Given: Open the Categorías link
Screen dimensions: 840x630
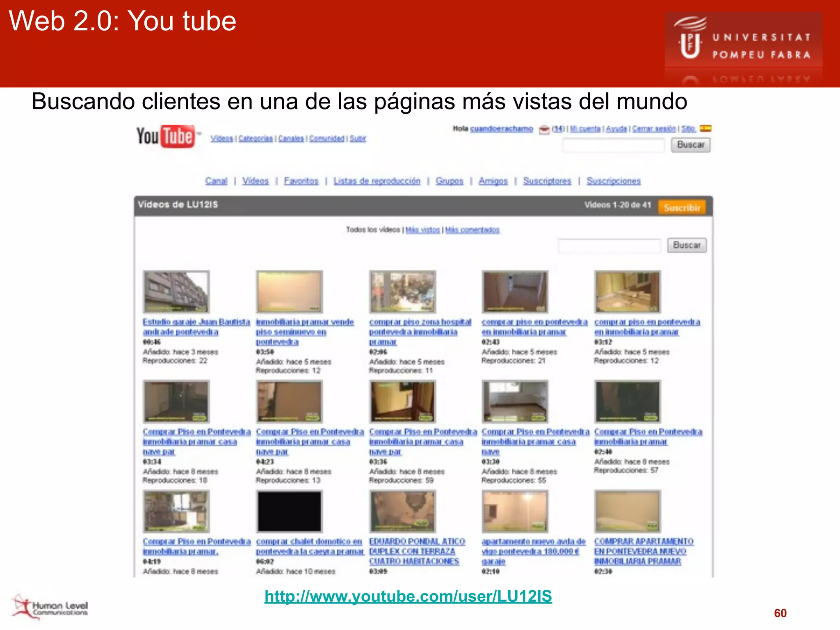Looking at the screenshot, I should (256, 139).
